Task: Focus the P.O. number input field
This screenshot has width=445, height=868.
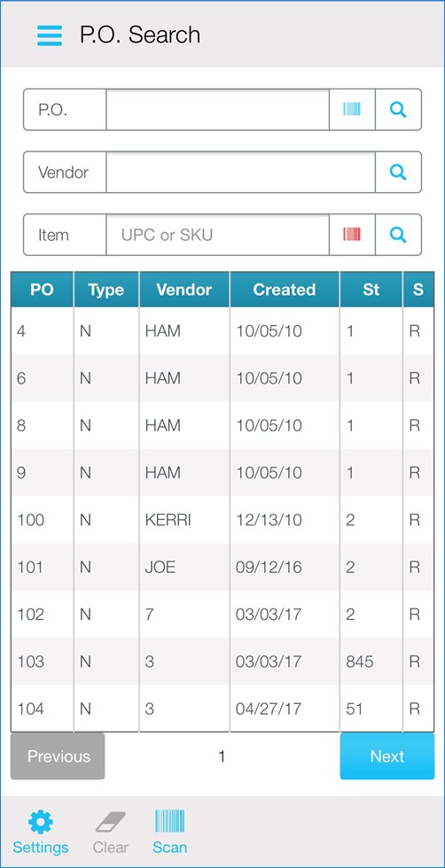Action: 218,110
